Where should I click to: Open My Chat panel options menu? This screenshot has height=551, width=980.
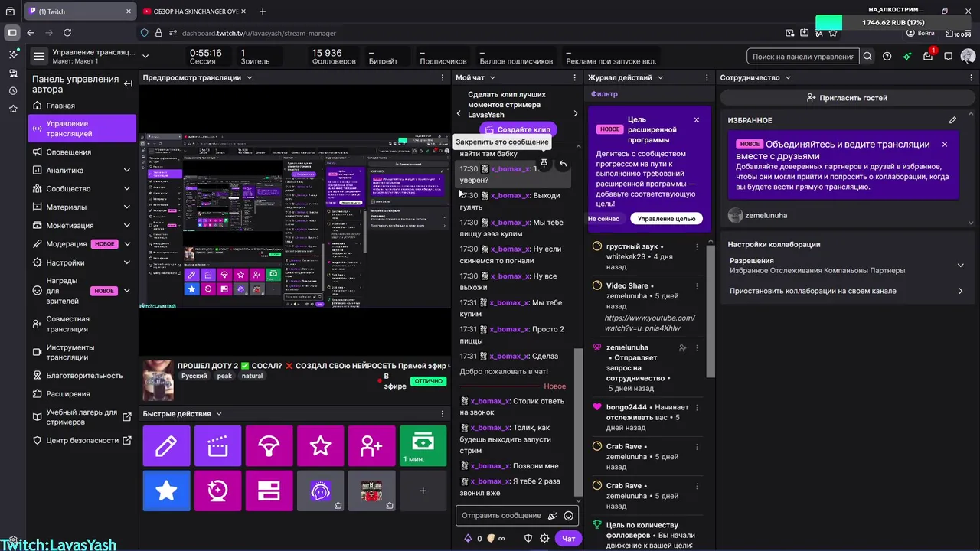(575, 77)
